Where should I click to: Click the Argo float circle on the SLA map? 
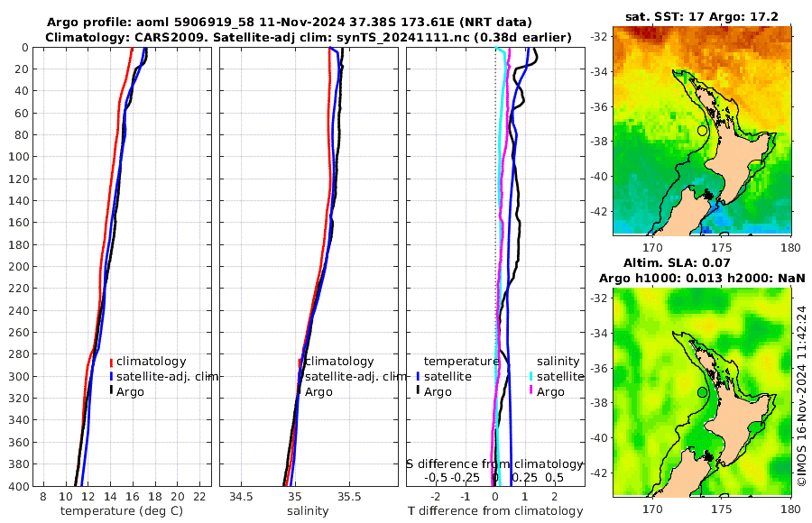tap(702, 392)
